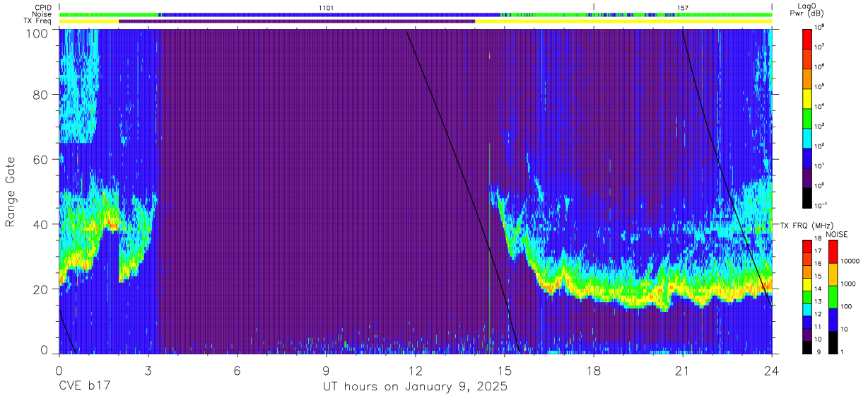Click the CVE b17 radar beam label
Viewport: 868px width, 401px height.
tap(84, 387)
